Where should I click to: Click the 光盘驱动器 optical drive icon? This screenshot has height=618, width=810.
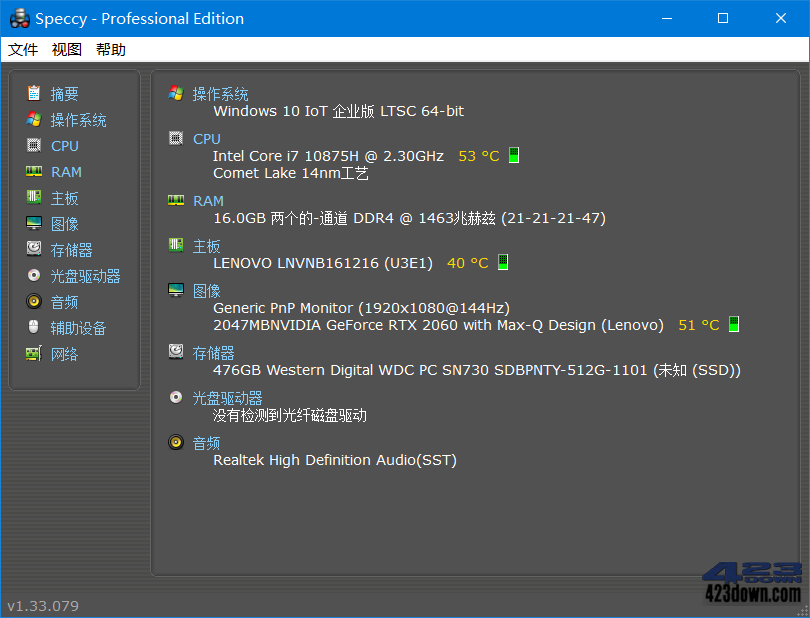click(33, 276)
